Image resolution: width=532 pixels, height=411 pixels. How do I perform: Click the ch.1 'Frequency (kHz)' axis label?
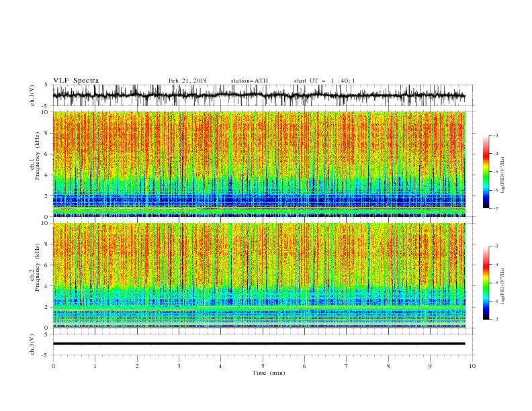click(x=37, y=156)
